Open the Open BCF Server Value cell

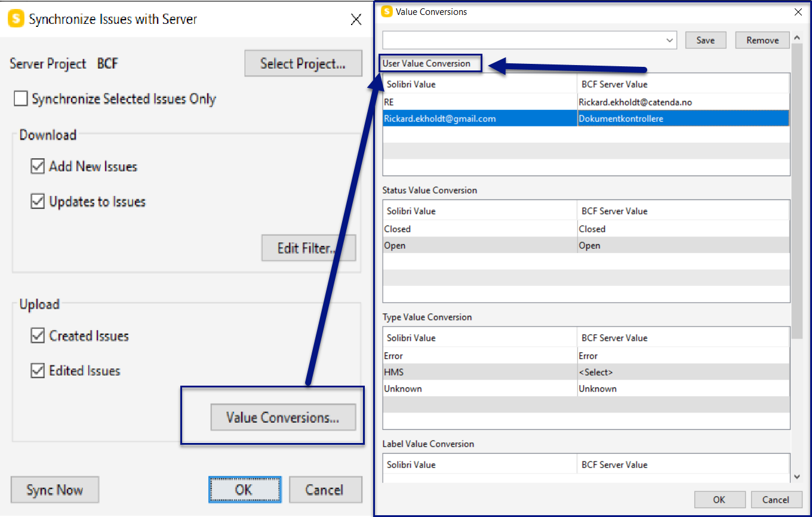point(684,245)
